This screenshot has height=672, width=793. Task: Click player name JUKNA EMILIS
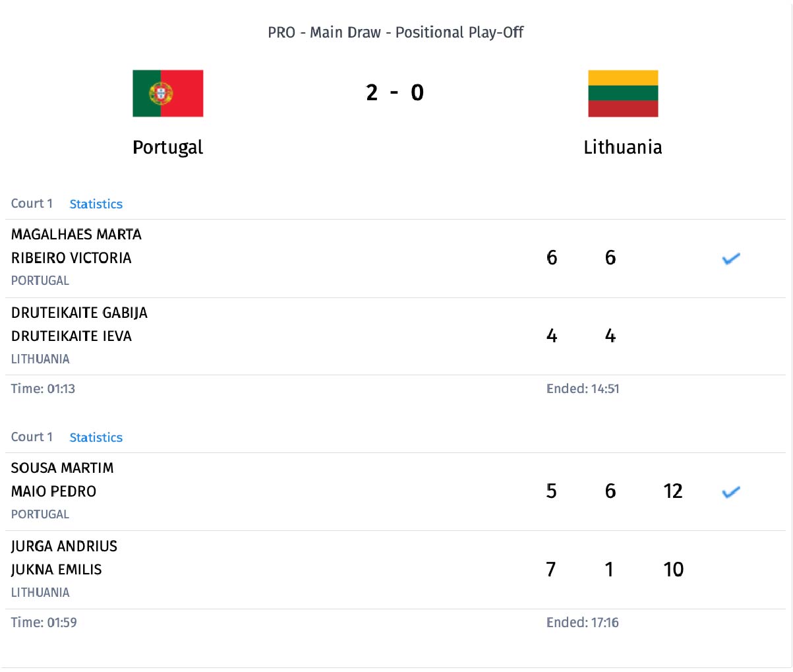point(56,570)
